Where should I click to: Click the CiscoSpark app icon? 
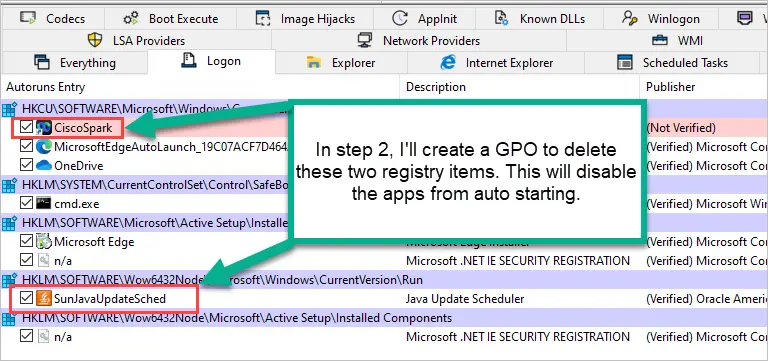[x=44, y=128]
